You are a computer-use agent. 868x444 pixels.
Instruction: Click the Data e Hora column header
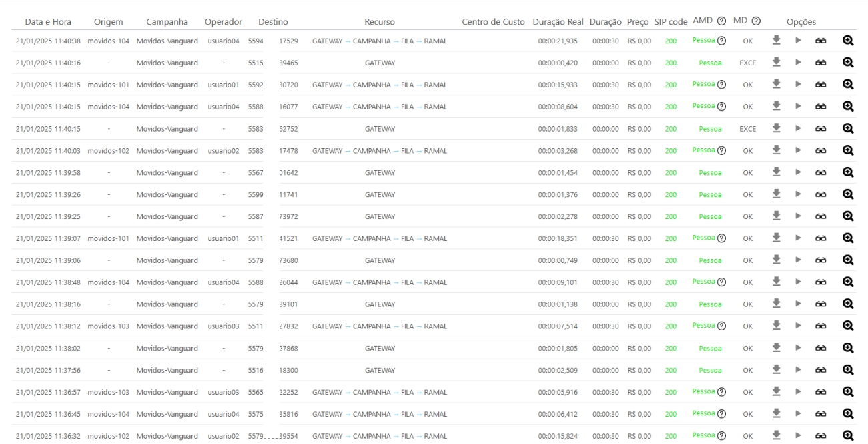pos(48,22)
